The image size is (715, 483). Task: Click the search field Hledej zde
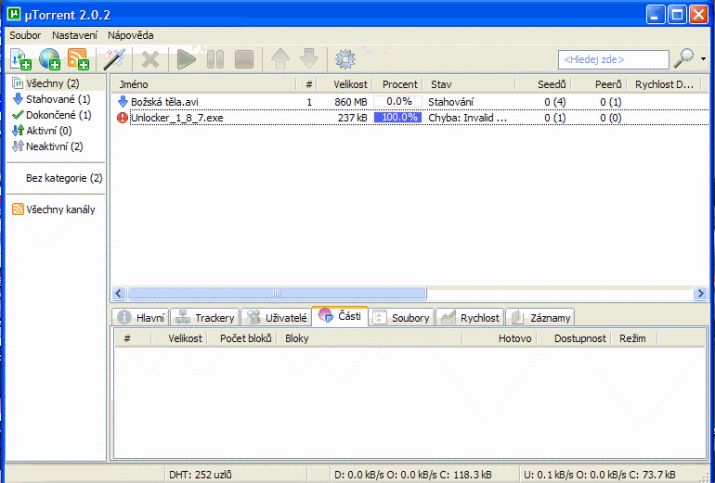click(x=613, y=59)
